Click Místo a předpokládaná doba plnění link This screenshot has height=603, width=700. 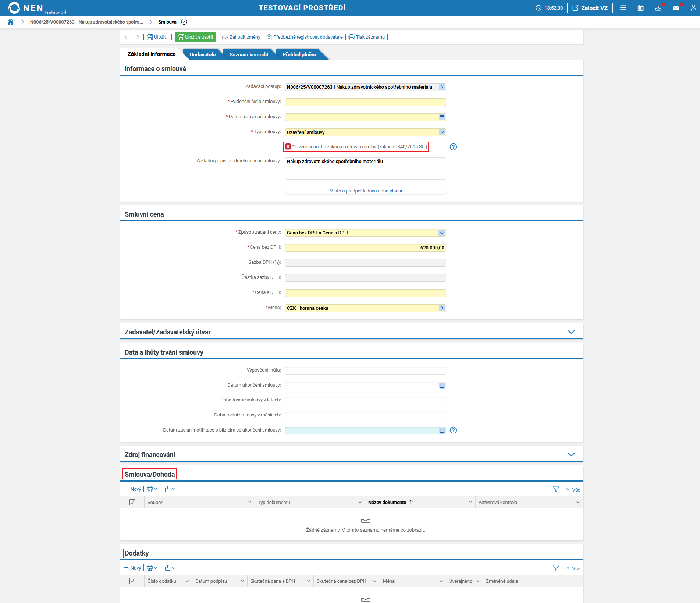click(x=365, y=191)
